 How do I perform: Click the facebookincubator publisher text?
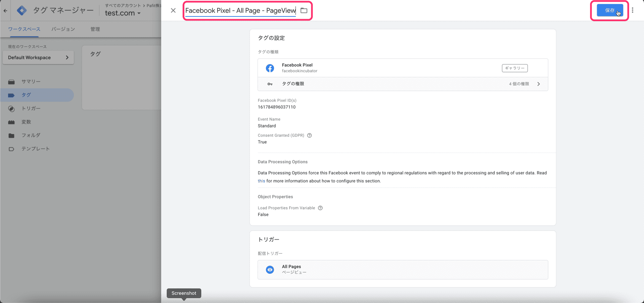coord(300,71)
